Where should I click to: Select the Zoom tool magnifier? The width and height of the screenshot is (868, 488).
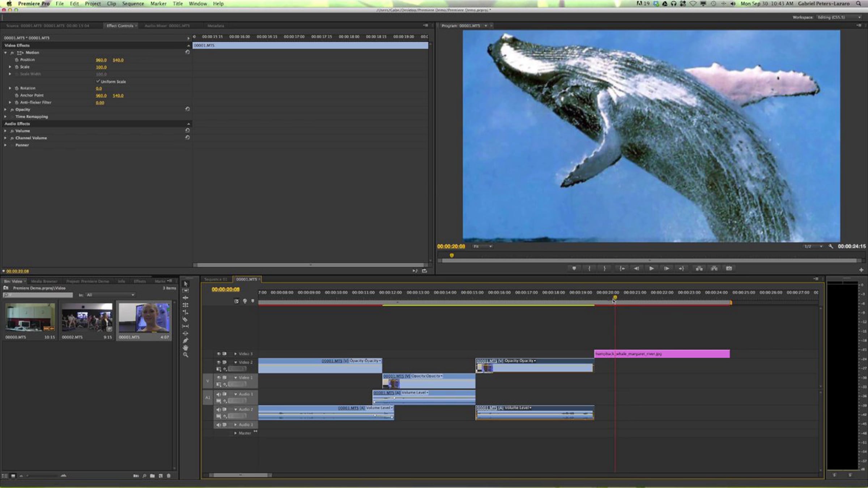[185, 355]
